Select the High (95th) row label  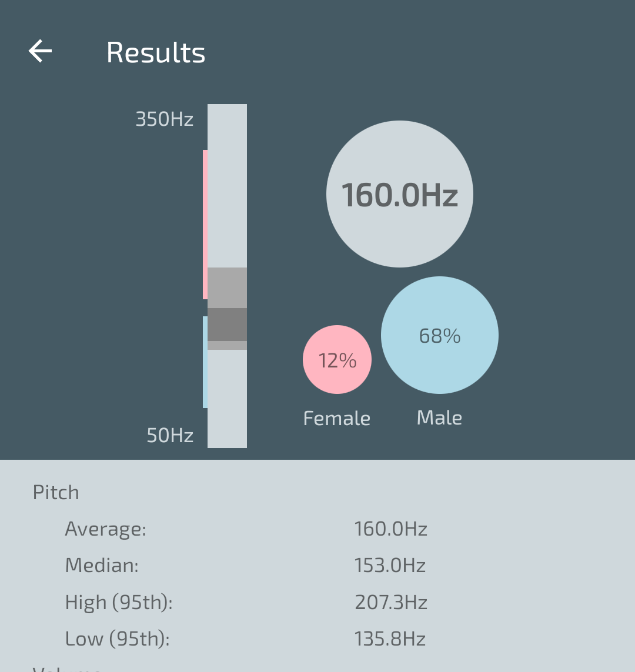point(119,603)
